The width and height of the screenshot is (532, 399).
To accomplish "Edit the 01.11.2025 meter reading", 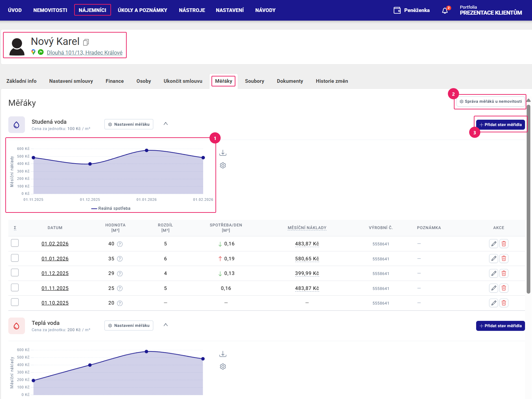I will pyautogui.click(x=494, y=288).
